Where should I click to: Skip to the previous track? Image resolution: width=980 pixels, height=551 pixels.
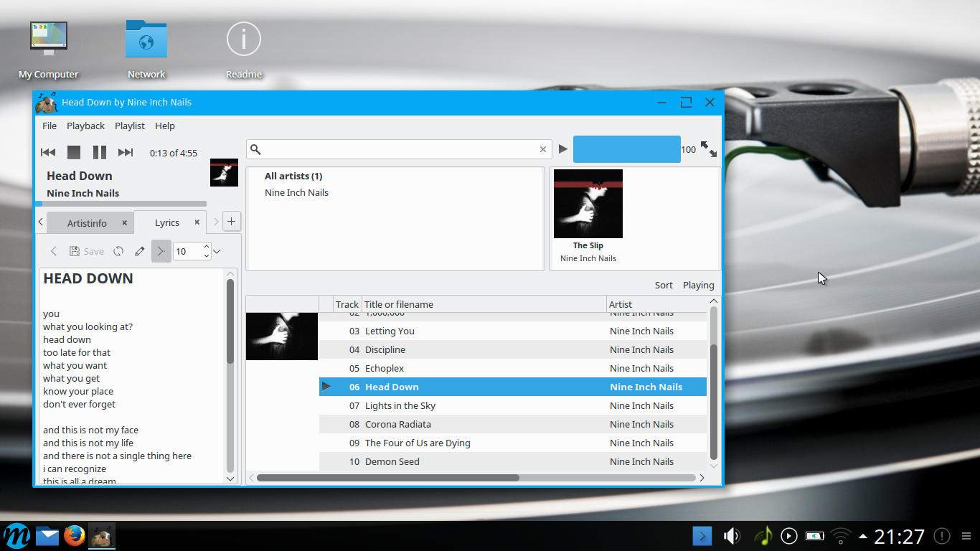(48, 152)
